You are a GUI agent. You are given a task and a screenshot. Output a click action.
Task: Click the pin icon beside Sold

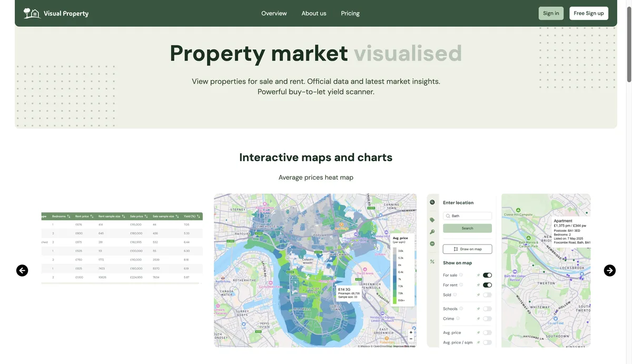tap(478, 295)
